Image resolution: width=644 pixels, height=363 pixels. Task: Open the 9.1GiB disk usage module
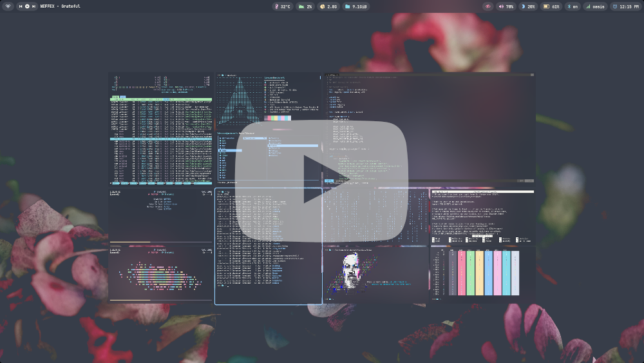pos(356,6)
